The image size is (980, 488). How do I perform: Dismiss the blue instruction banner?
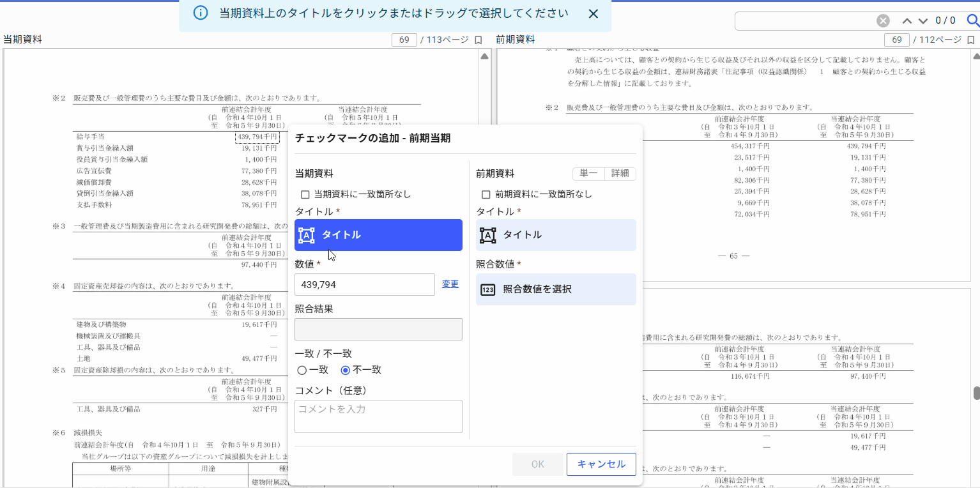point(593,13)
